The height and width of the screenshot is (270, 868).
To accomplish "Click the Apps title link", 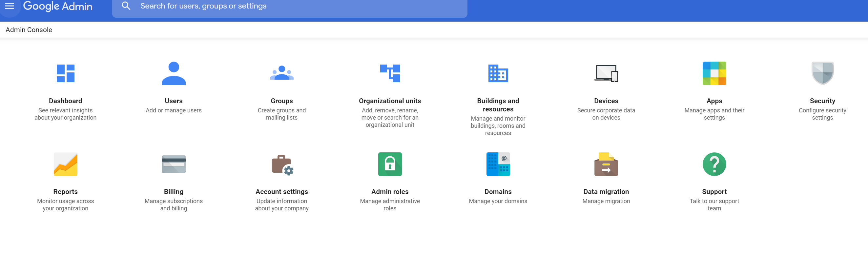I will coord(714,101).
